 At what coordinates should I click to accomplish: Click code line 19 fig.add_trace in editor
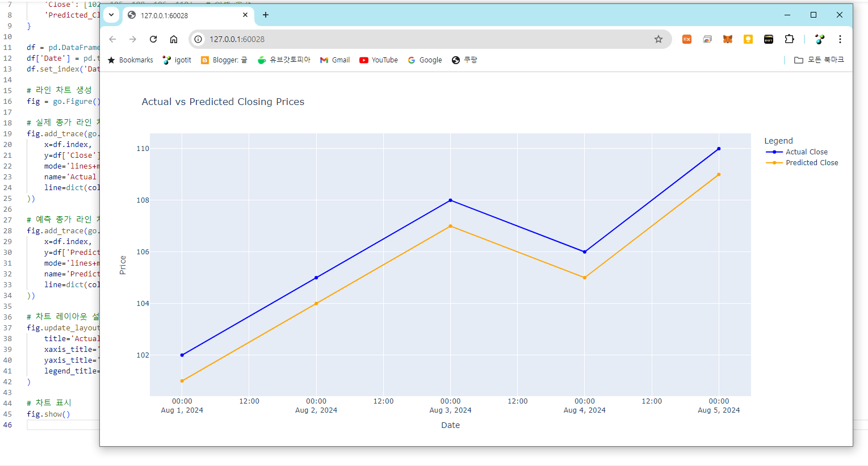[x=63, y=134]
